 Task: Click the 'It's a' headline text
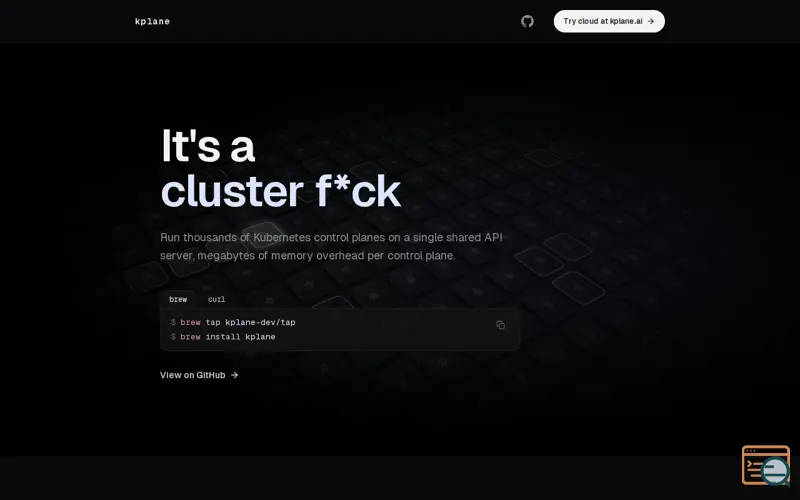coord(208,146)
